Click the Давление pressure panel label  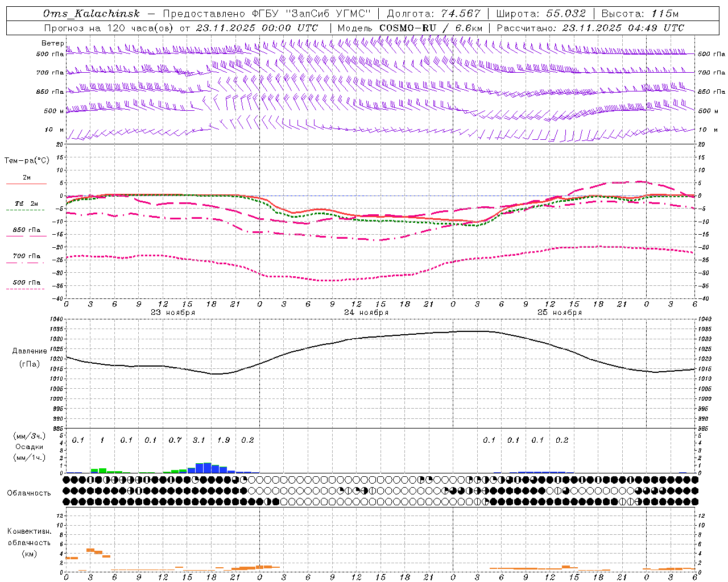[x=30, y=351]
